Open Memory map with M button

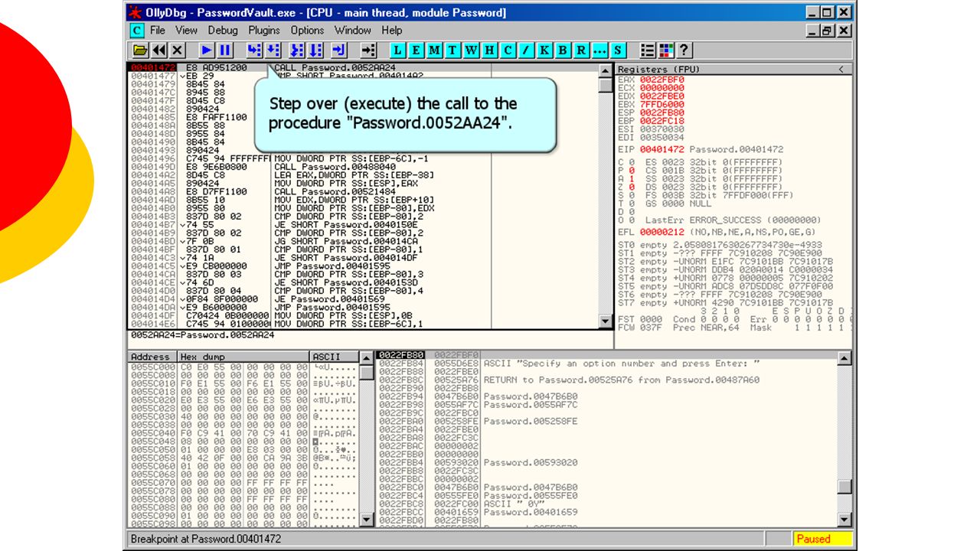(x=435, y=51)
